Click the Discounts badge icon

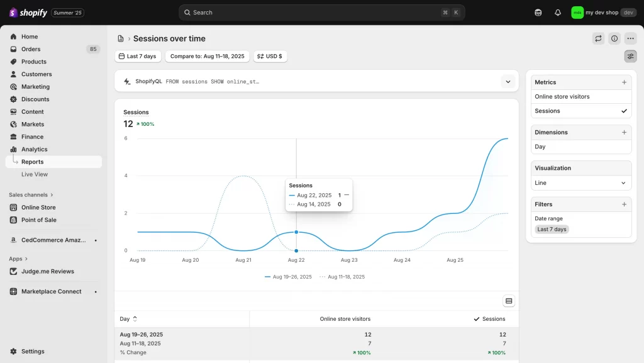[14, 99]
